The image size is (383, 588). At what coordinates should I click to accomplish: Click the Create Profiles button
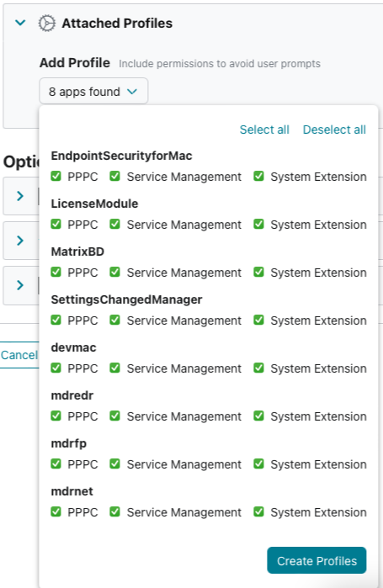point(317,560)
